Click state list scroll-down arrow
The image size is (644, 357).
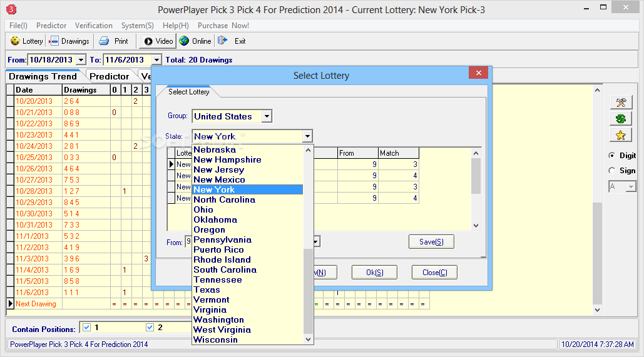coord(308,339)
